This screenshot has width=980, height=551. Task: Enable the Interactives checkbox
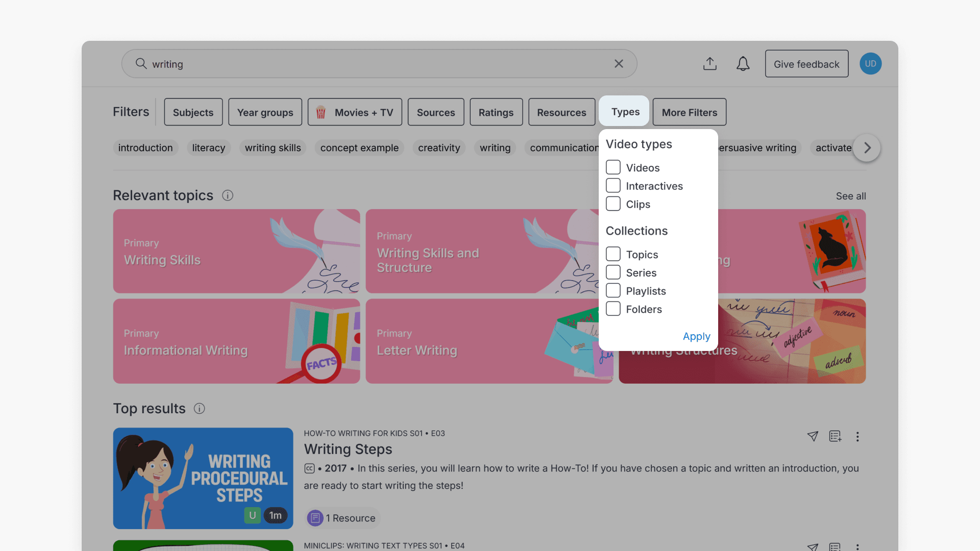coord(613,186)
